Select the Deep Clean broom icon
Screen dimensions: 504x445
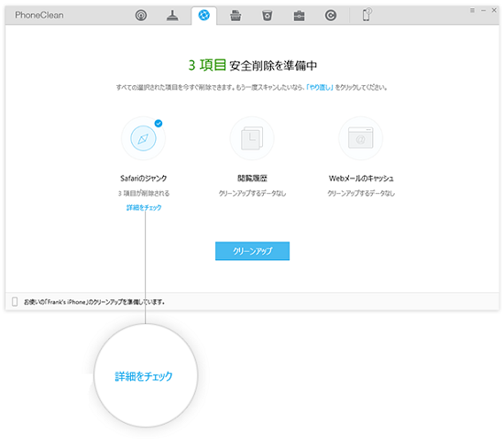(172, 15)
